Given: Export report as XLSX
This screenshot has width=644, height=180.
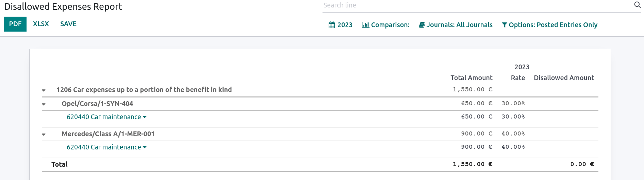Looking at the screenshot, I should (41, 24).
